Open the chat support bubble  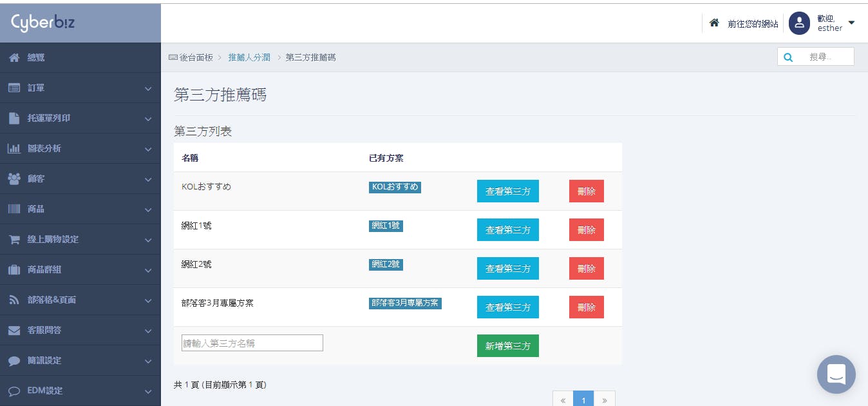[x=836, y=374]
